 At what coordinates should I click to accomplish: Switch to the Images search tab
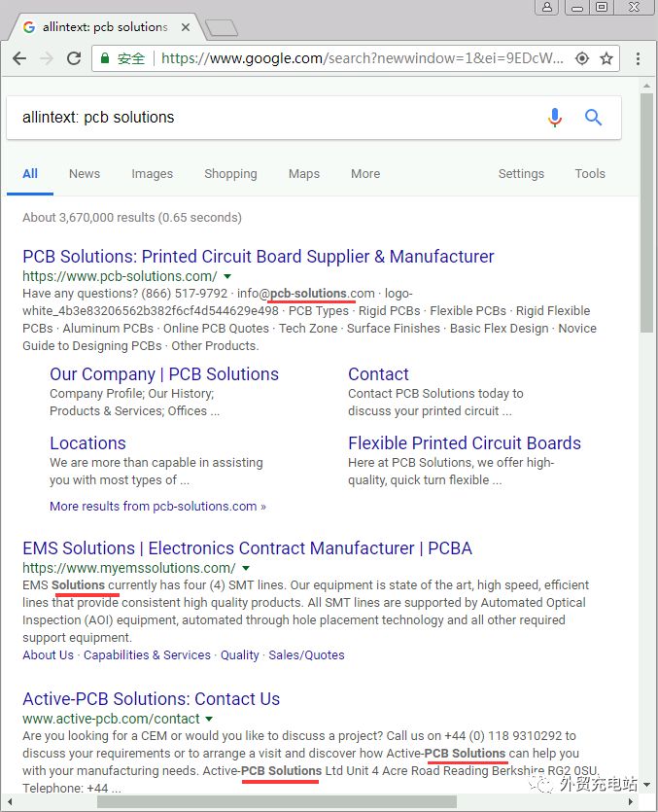[x=153, y=174]
